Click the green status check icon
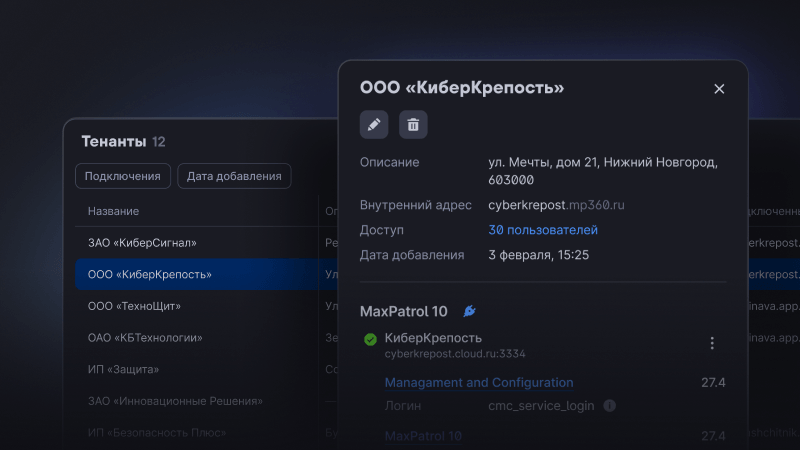 coord(370,340)
